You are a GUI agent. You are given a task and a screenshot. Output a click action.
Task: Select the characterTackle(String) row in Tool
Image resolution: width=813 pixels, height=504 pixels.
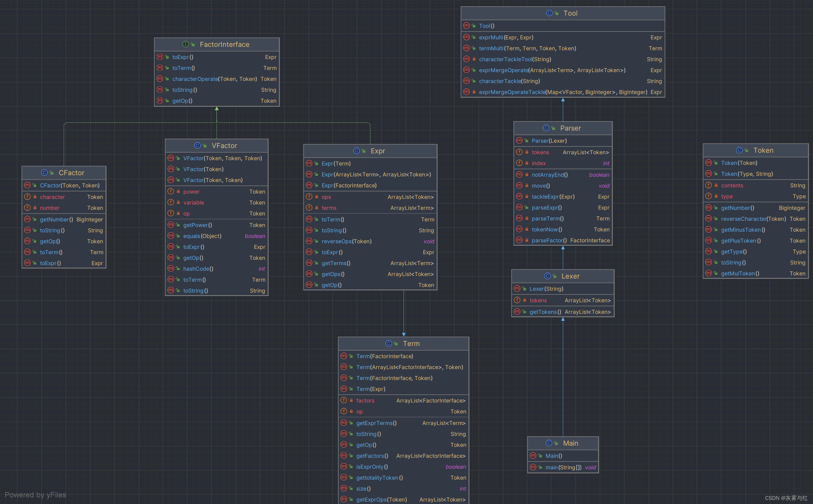[x=563, y=81]
